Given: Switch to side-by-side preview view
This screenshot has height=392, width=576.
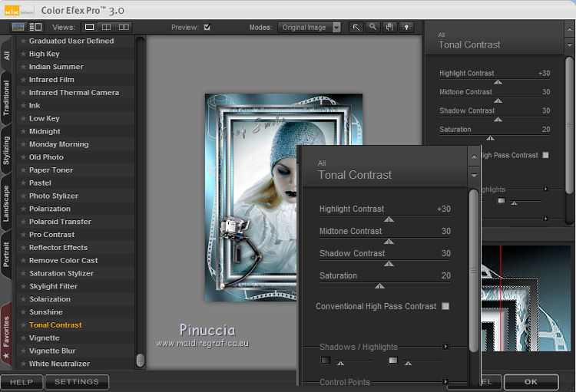Looking at the screenshot, I should [x=124, y=27].
